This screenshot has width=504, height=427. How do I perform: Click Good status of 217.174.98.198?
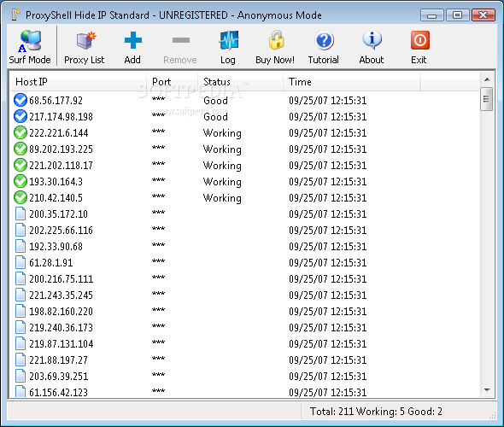pos(215,117)
